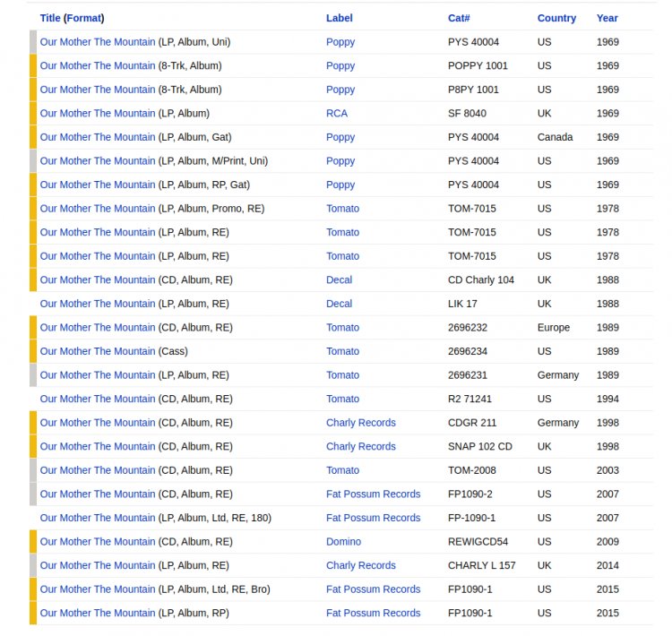Sort table by Cat# column header
This screenshot has height=636, width=672.
[459, 18]
